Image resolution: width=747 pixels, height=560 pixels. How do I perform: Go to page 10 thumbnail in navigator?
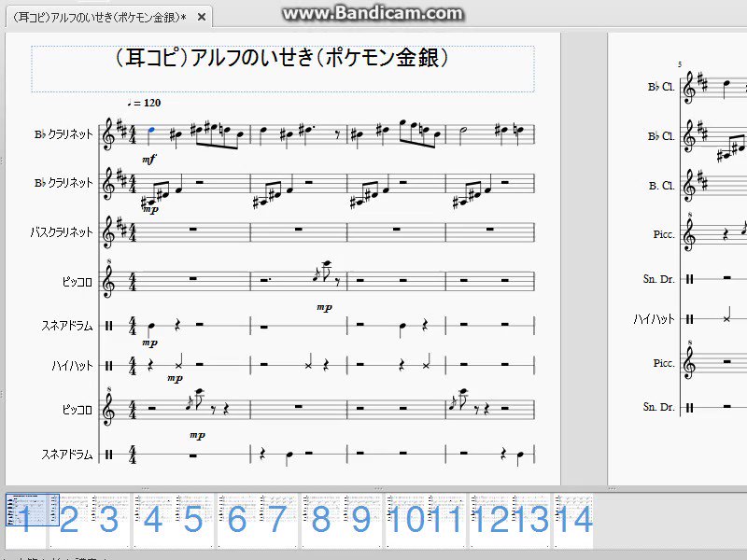(x=405, y=521)
